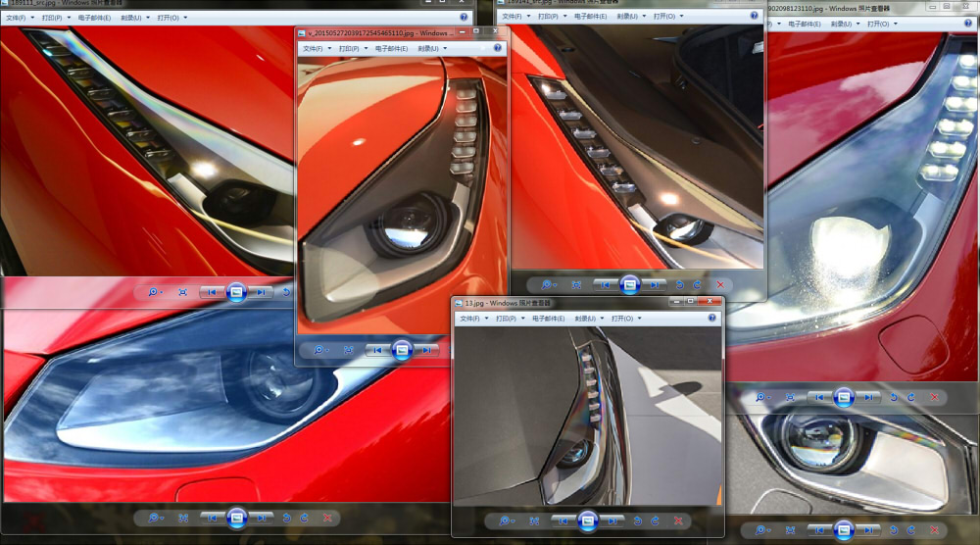Rotate clockwise in 189141 window
The image size is (980, 545).
pyautogui.click(x=697, y=284)
